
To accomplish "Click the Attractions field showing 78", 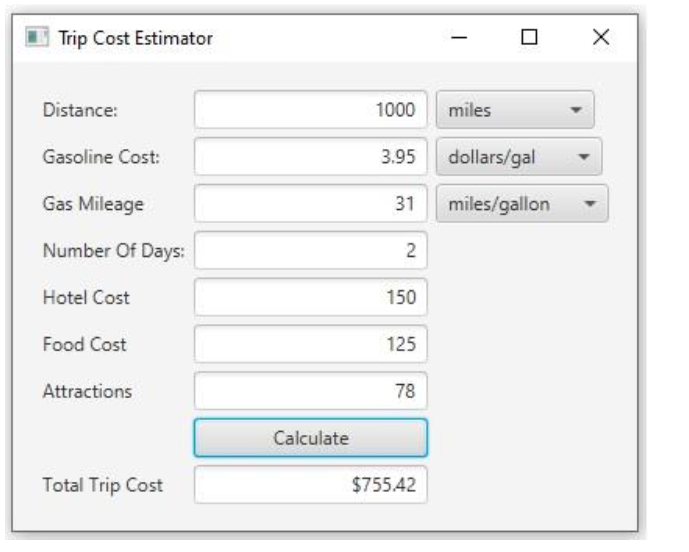I will point(311,391).
